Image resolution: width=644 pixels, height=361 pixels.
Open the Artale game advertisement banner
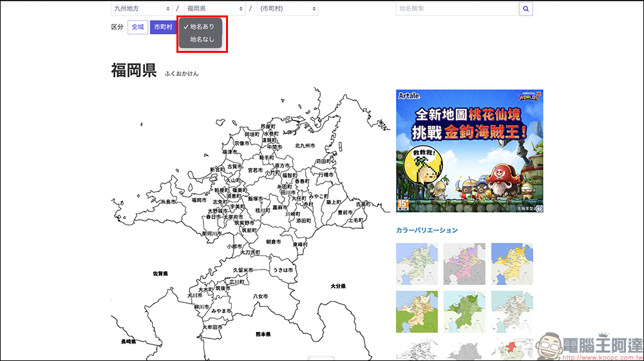click(469, 151)
